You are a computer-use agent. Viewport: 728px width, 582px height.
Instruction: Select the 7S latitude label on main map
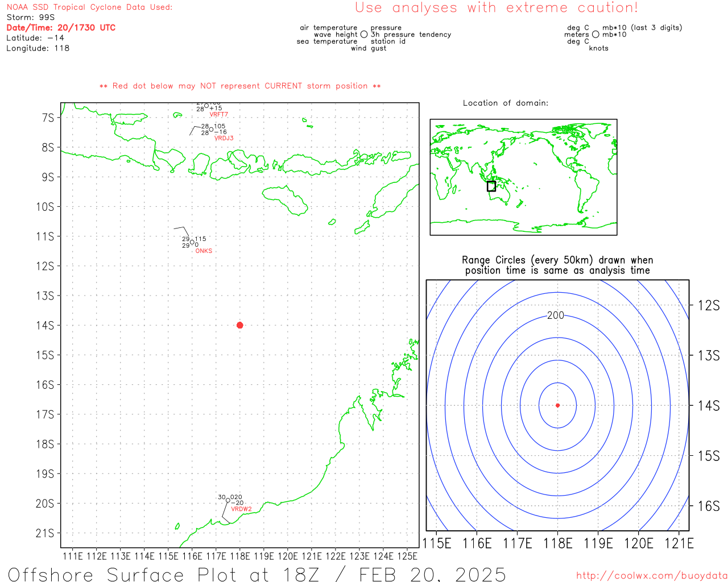tap(48, 118)
